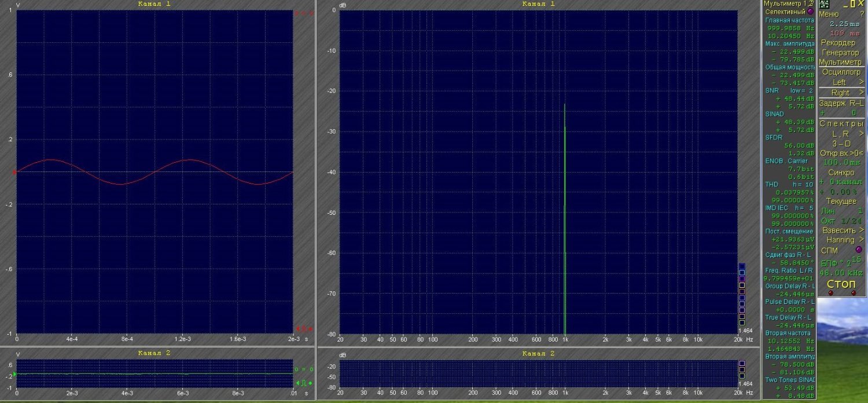Click the left red indicator below Стоп
The height and width of the screenshot is (403, 868).
click(830, 293)
